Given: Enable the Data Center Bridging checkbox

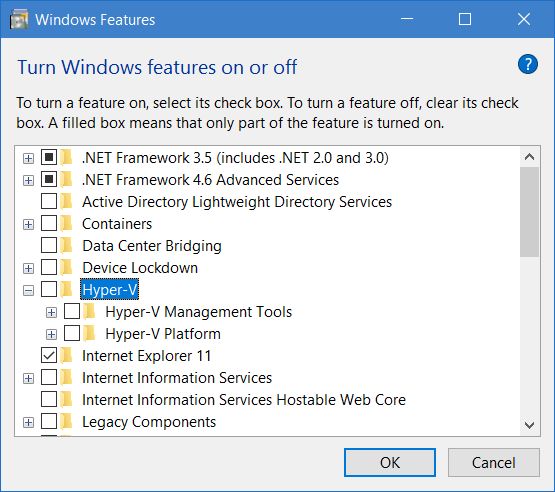Looking at the screenshot, I should (49, 245).
